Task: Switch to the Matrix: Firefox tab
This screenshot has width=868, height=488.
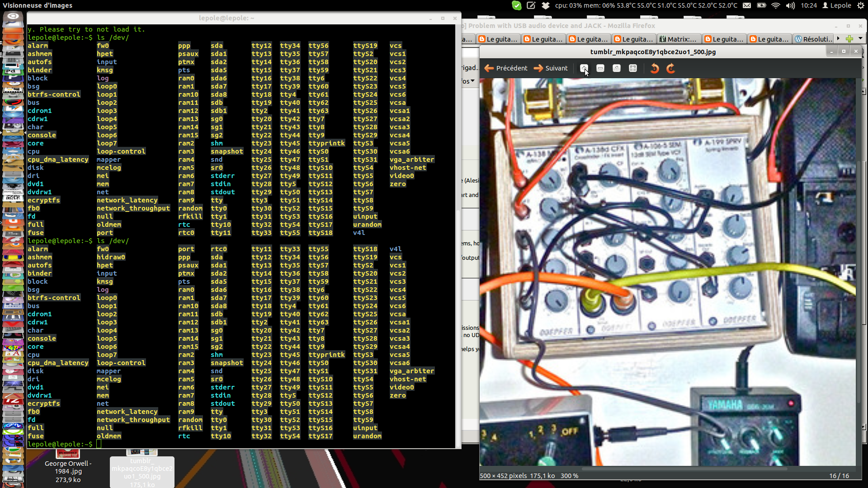Action: 678,39
